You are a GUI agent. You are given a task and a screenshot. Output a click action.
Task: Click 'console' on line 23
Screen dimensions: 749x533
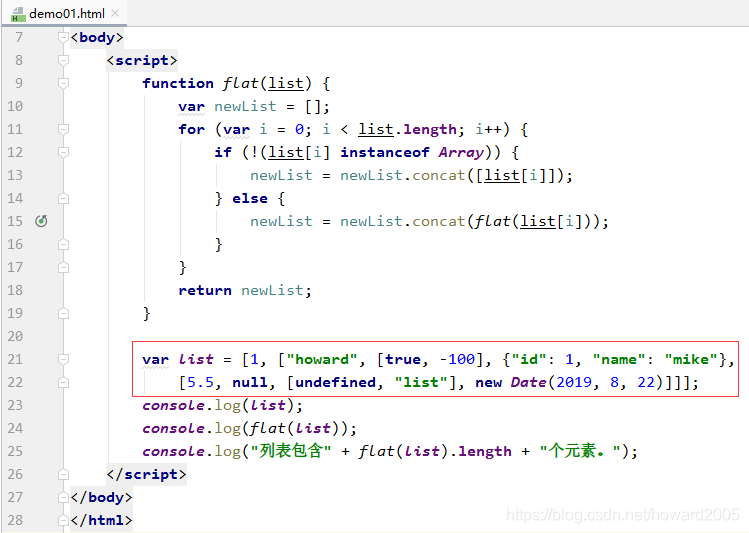click(173, 405)
